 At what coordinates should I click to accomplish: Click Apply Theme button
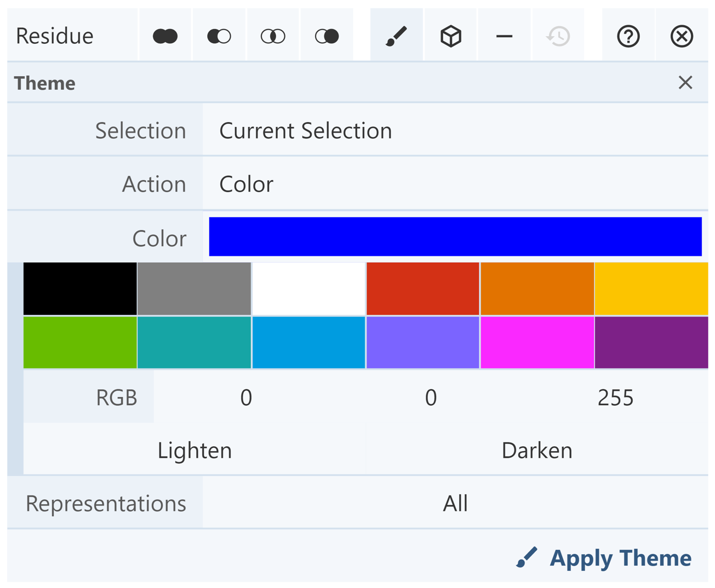coord(604,558)
